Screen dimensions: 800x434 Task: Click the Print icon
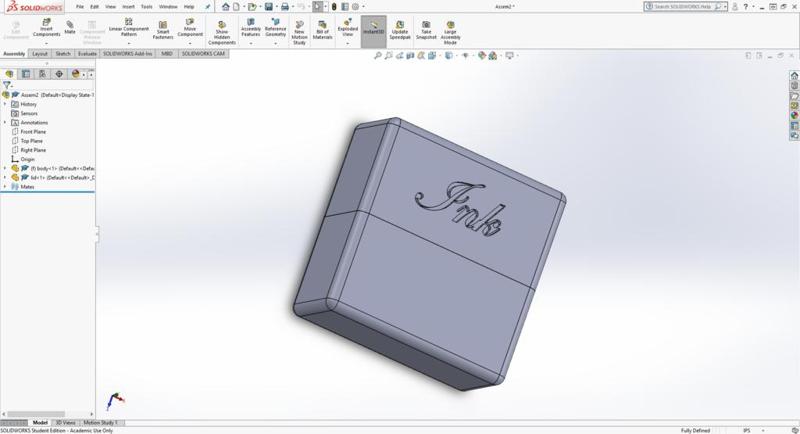[285, 7]
